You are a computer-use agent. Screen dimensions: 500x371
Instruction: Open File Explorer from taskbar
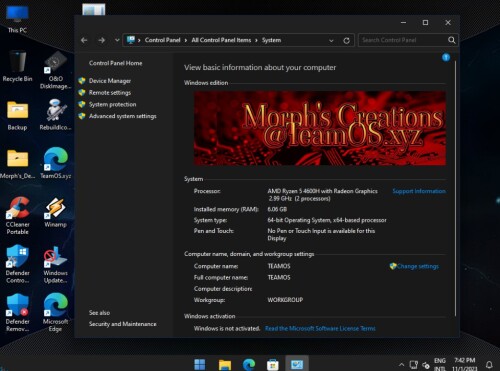tap(225, 364)
